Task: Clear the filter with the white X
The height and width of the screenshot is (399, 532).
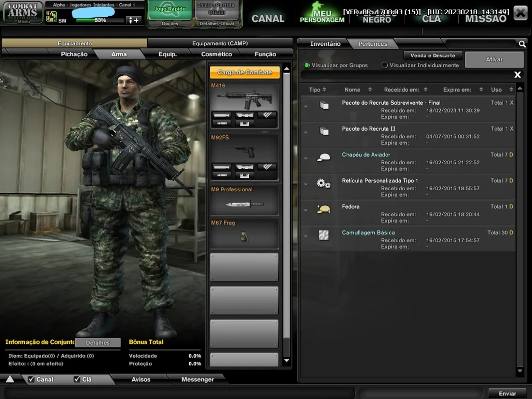Action: 517,75
